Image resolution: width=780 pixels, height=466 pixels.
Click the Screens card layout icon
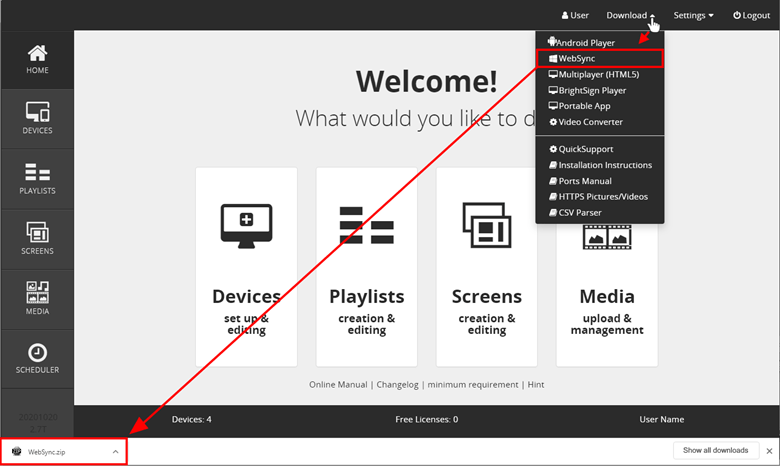(487, 226)
